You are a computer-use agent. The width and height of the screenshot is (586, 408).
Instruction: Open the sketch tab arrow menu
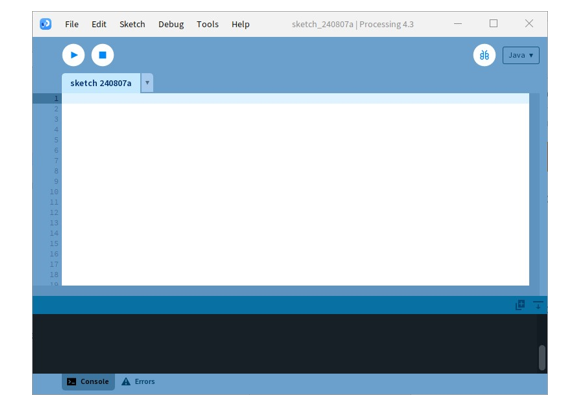click(x=147, y=83)
